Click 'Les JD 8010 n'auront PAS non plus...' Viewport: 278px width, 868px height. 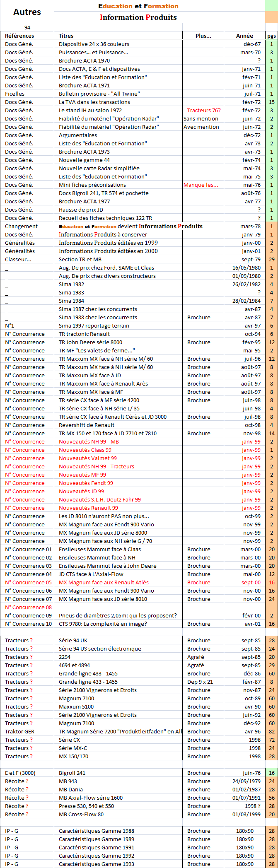click(104, 516)
